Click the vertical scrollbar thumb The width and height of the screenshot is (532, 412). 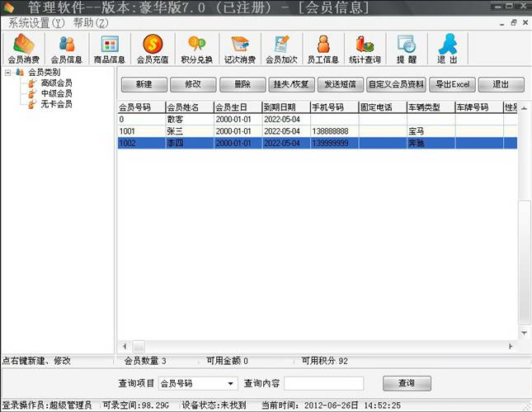click(525, 262)
